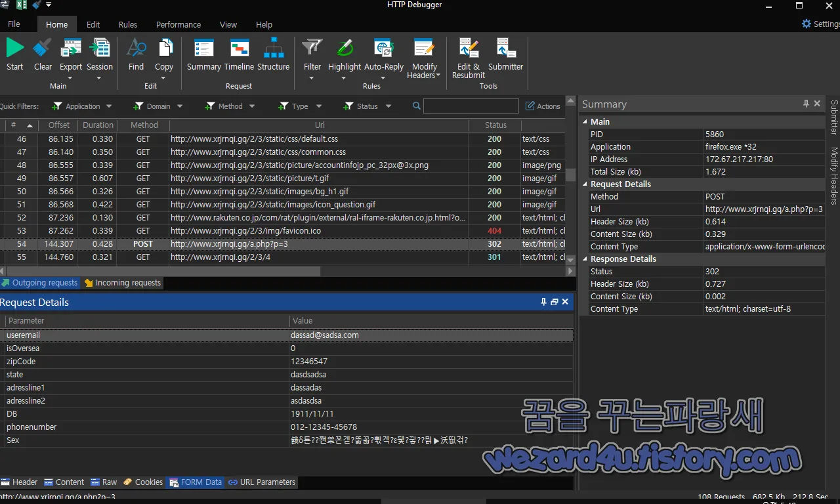Close the Request Details panel
The image size is (840, 504).
pyautogui.click(x=565, y=302)
